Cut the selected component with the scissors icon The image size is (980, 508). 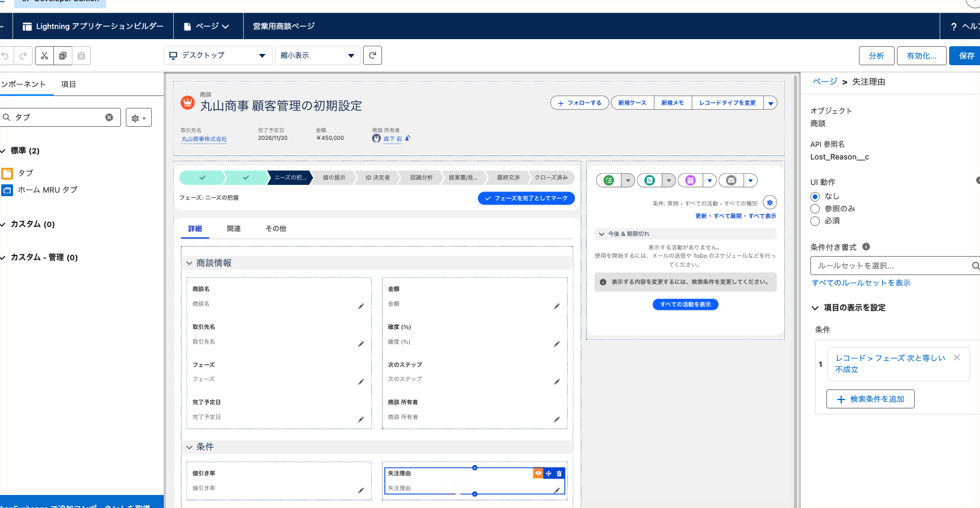pyautogui.click(x=44, y=56)
